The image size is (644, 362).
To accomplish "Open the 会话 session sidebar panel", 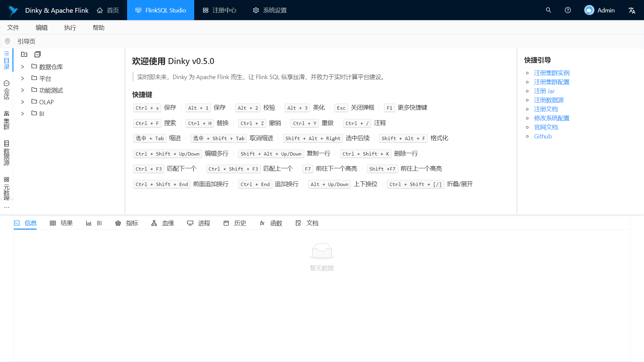I will coord(6,90).
